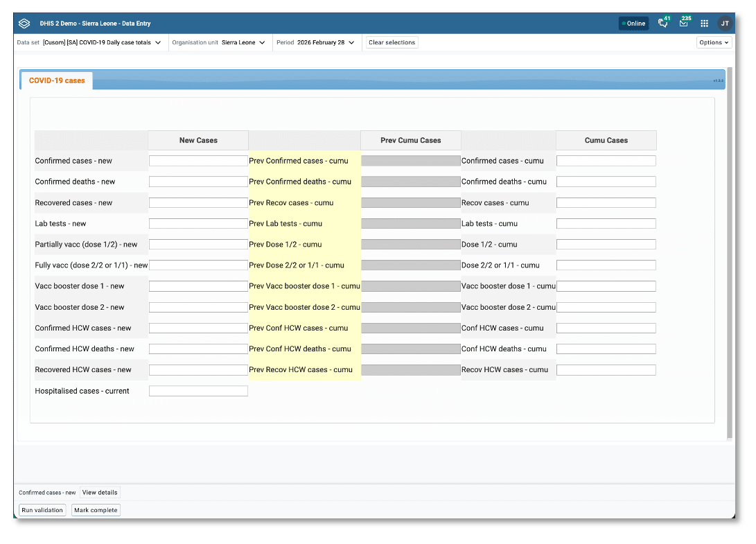Open the Period selector dropdown
The image size is (756, 544).
click(x=317, y=42)
